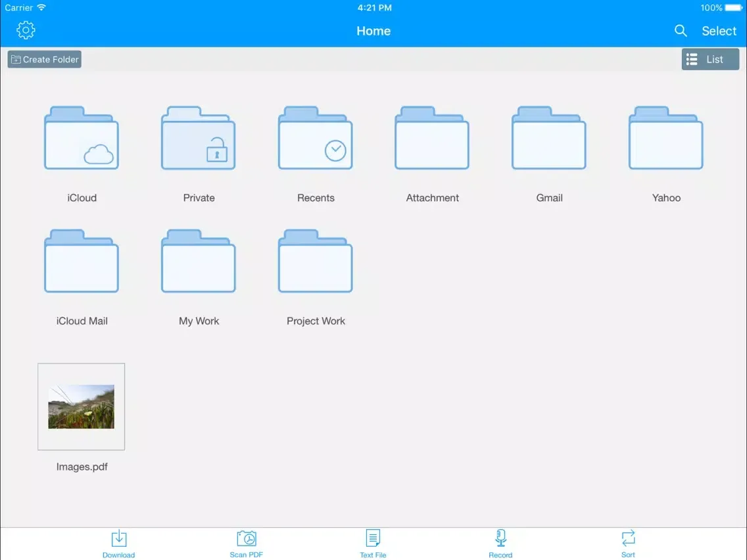Open the Settings gear icon
747x560 pixels.
(26, 30)
